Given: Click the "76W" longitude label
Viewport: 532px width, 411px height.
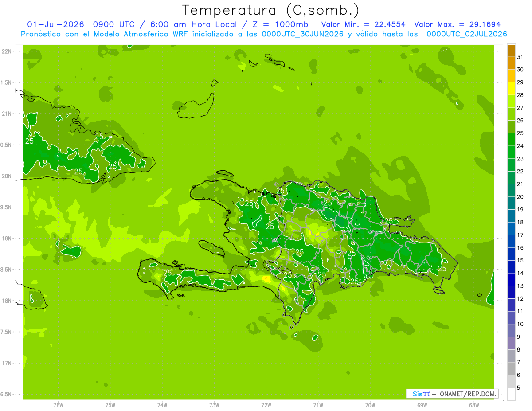Looking at the screenshot, I should 58,405.
